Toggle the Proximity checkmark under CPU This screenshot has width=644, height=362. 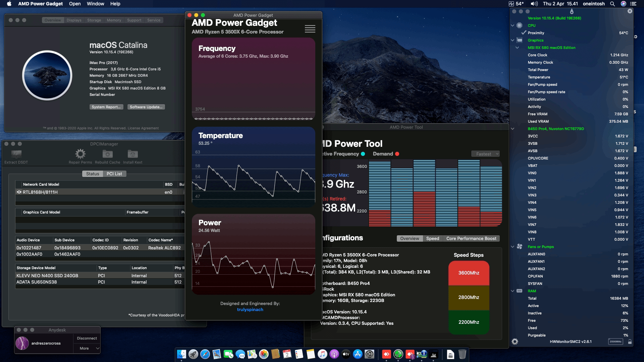[524, 33]
